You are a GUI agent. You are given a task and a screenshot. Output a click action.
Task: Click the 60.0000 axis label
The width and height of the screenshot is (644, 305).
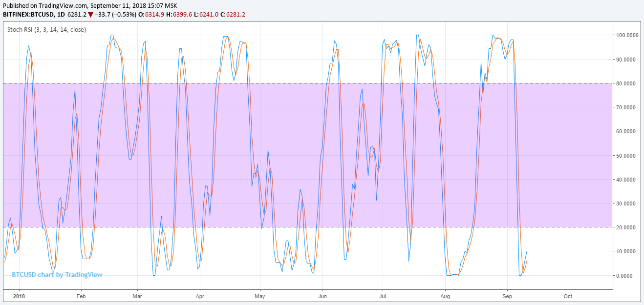tap(627, 132)
